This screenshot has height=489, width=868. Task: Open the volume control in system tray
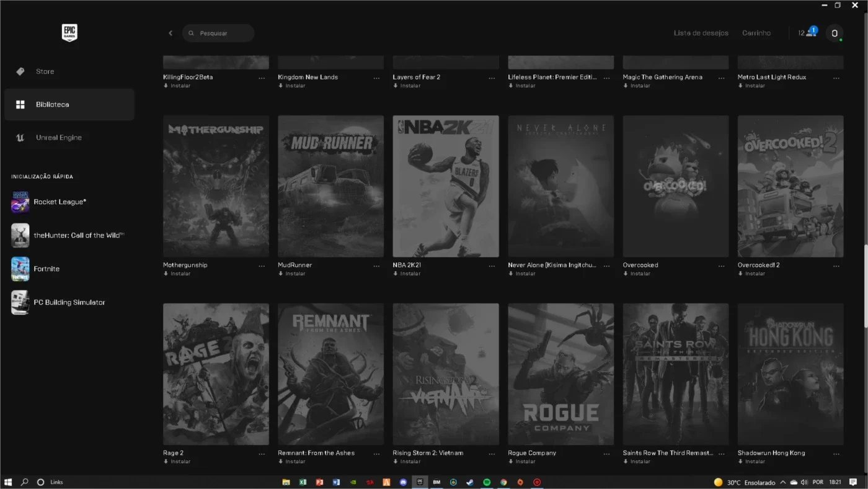804,482
